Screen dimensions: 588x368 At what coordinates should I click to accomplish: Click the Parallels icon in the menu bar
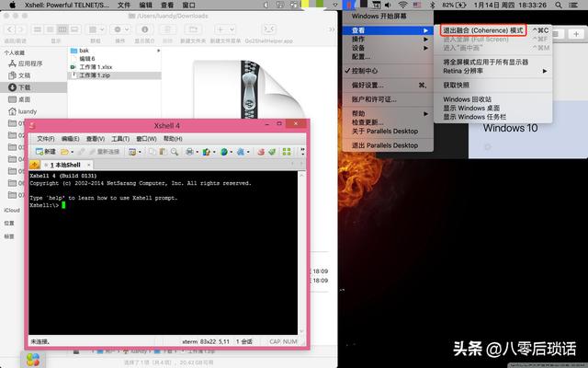click(x=349, y=5)
